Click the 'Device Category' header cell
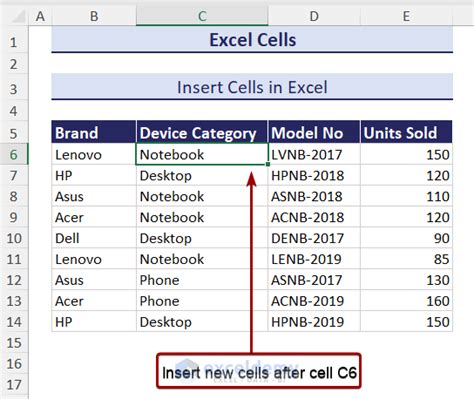Viewport: 474px width, 399px height. pyautogui.click(x=202, y=133)
